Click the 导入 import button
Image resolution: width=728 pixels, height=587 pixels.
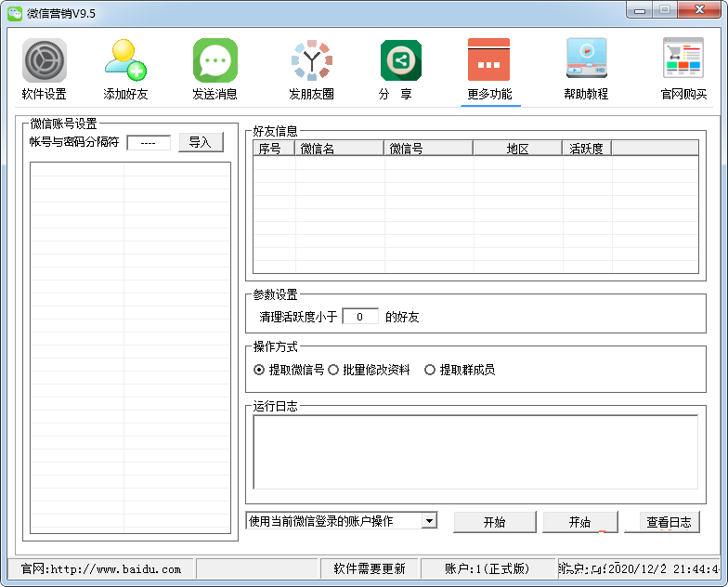click(x=201, y=142)
